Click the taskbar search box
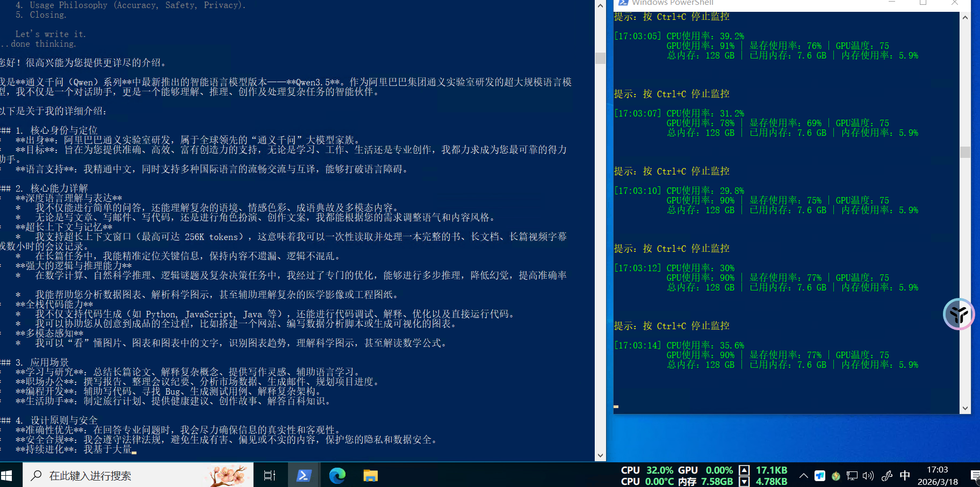 click(138, 475)
